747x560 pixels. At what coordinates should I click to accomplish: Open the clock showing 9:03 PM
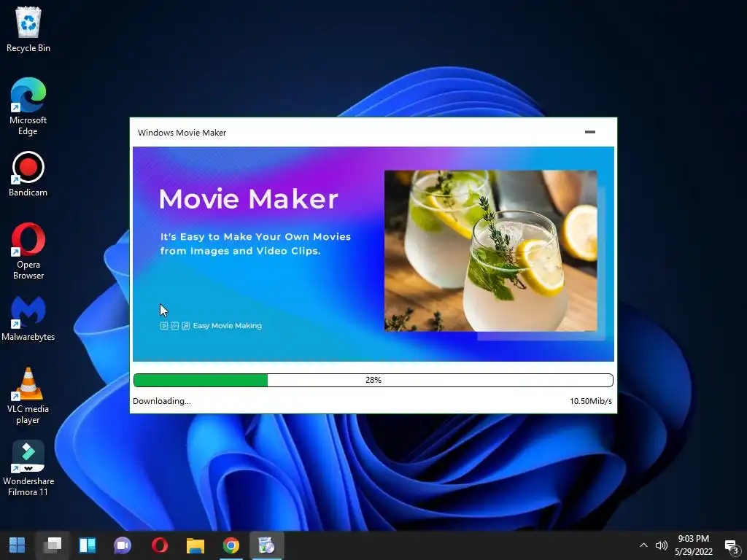694,545
